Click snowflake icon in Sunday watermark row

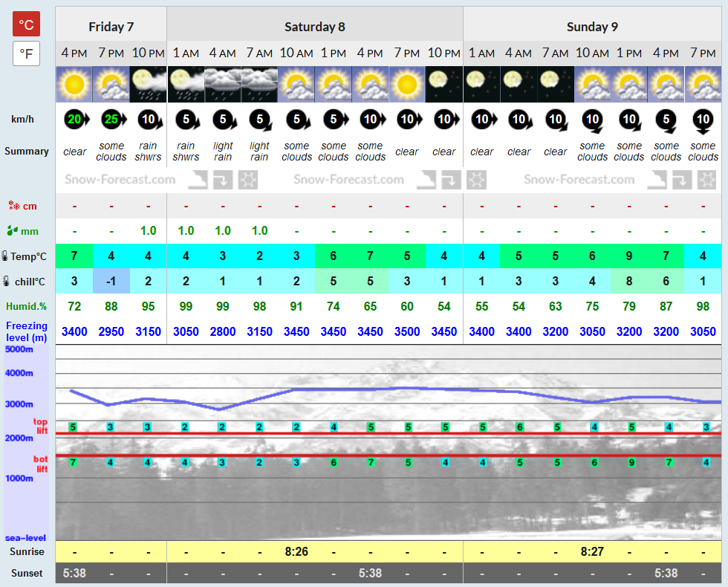pyautogui.click(x=707, y=180)
